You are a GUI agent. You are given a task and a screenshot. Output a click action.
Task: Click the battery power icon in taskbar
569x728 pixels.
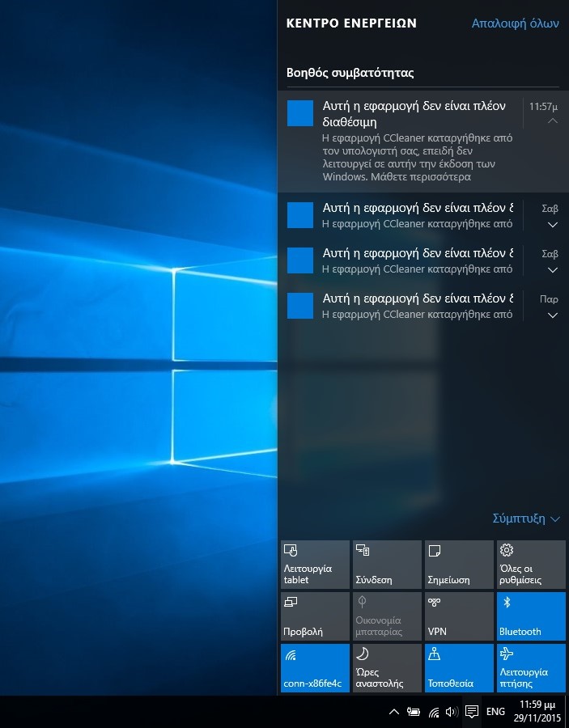coord(414,711)
